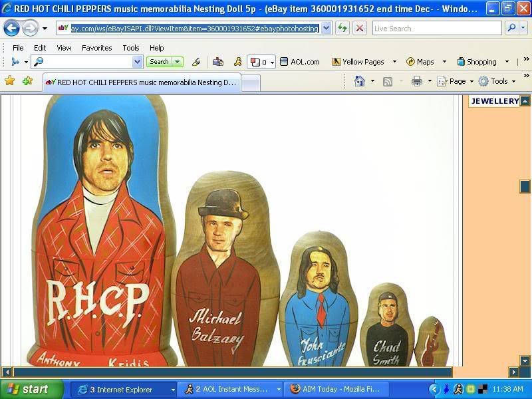Open the Favorites Center star icon
The image size is (532, 399).
point(10,80)
